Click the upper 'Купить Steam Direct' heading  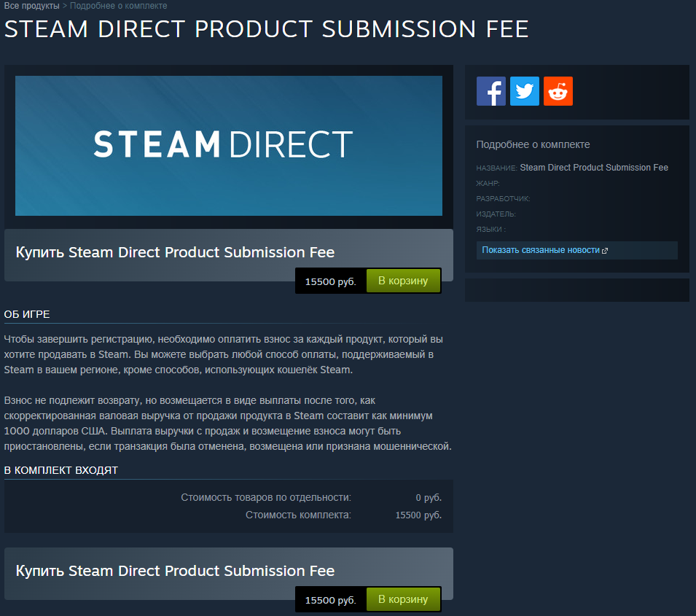click(175, 252)
